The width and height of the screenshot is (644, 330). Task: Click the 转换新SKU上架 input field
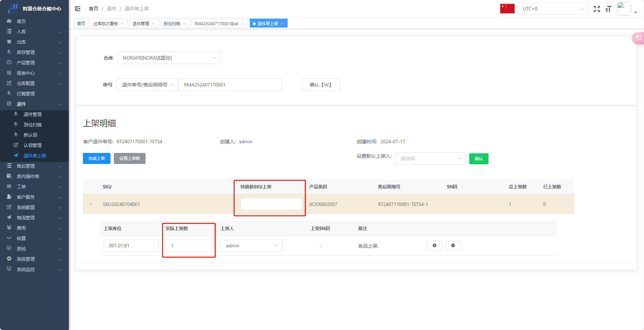271,204
